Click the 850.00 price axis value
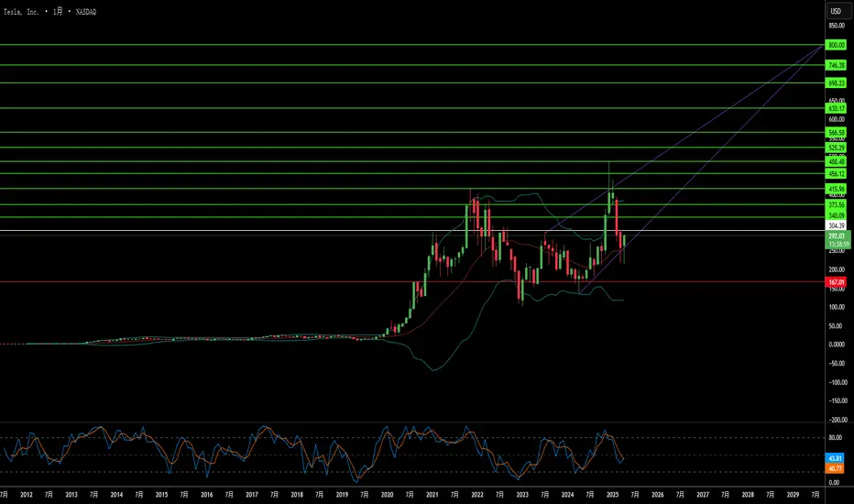The height and width of the screenshot is (504, 854). 837,26
